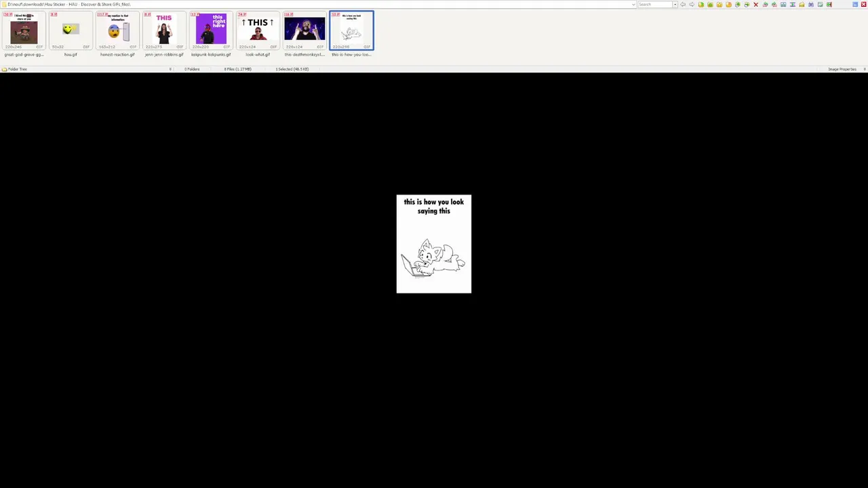Viewport: 868px width, 488px height.
Task: Select the jenn-jenn-robbins.gif thumbnail
Action: point(164,30)
